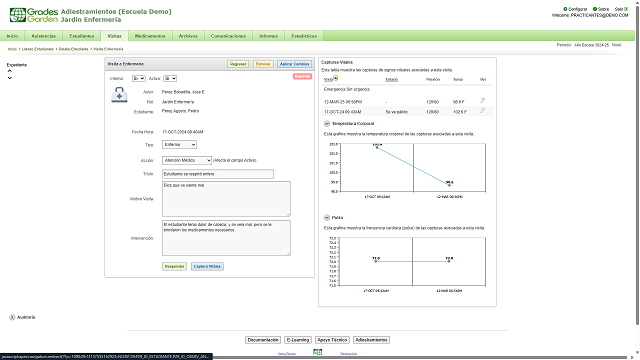The height and width of the screenshot is (360, 640).
Task: Click the 'Emergencia Sin Urgencia' group row
Action: 407,89
